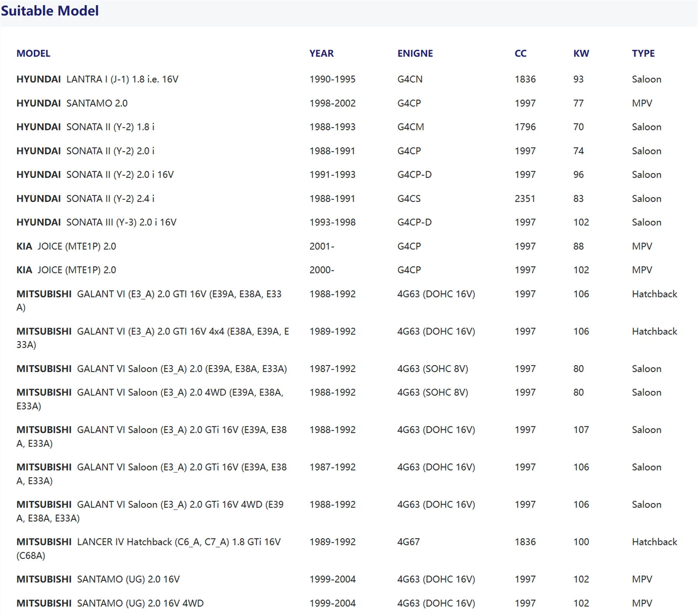The image size is (698, 616).
Task: Click the HYUNDAI SANTAMO 2.0 model row
Action: (72, 103)
